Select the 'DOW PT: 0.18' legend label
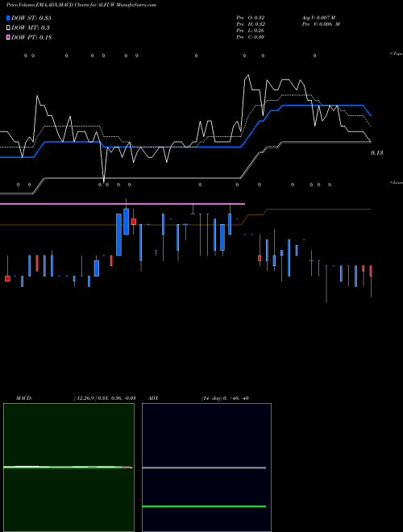The height and width of the screenshot is (532, 403). pos(31,38)
